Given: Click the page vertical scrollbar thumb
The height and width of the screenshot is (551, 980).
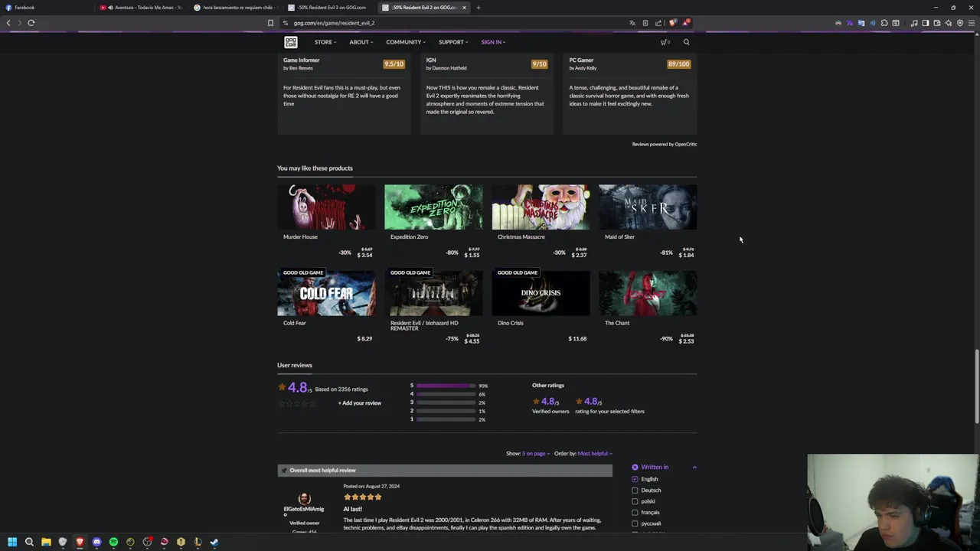Looking at the screenshot, I should 976,386.
